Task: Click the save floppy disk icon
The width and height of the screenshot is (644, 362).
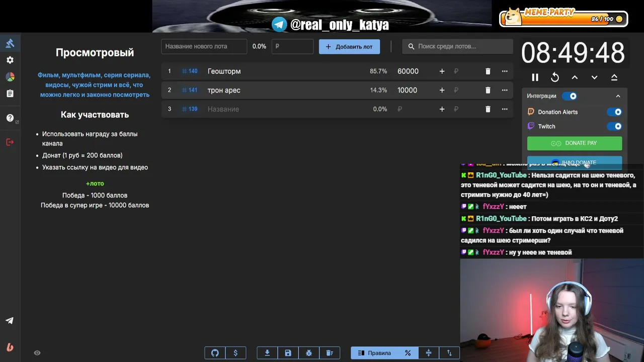Action: 288,353
